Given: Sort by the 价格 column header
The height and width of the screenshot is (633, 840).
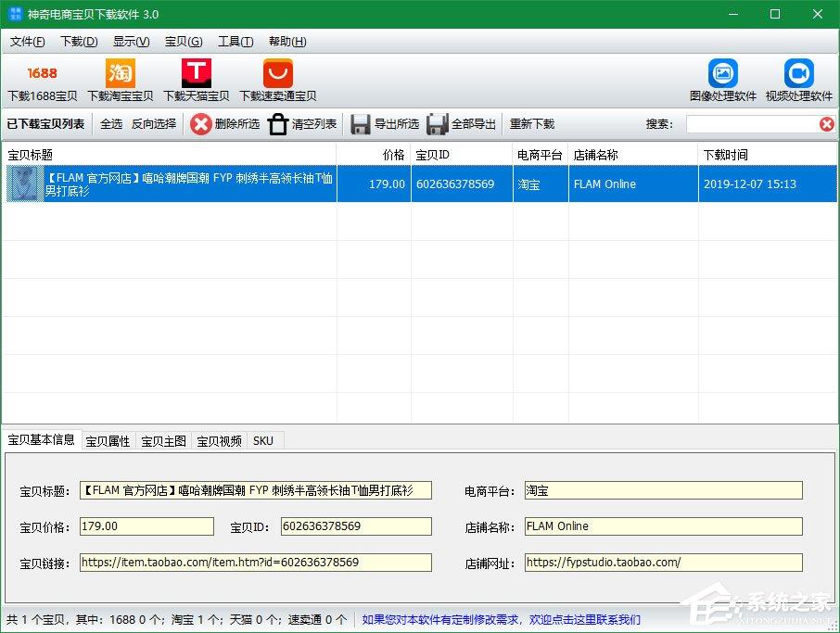Looking at the screenshot, I should (374, 155).
